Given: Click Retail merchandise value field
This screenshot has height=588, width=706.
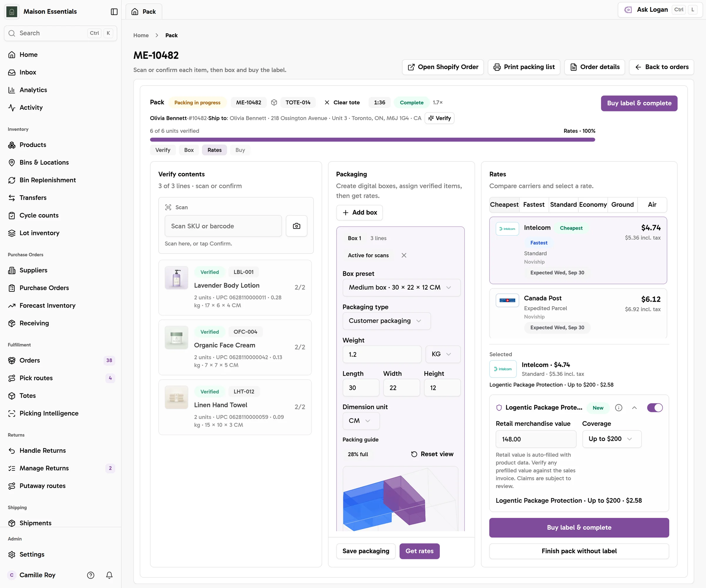Looking at the screenshot, I should (536, 439).
